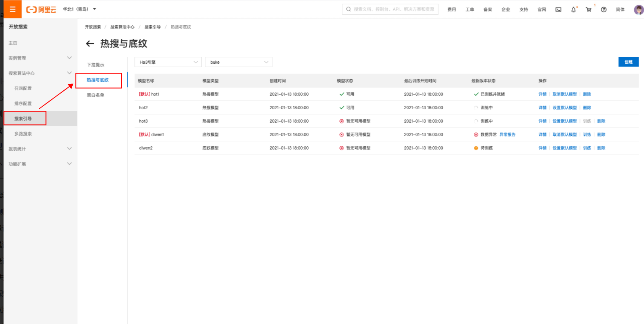Click 底纹模型 type in the diwen1 row

pos(210,134)
